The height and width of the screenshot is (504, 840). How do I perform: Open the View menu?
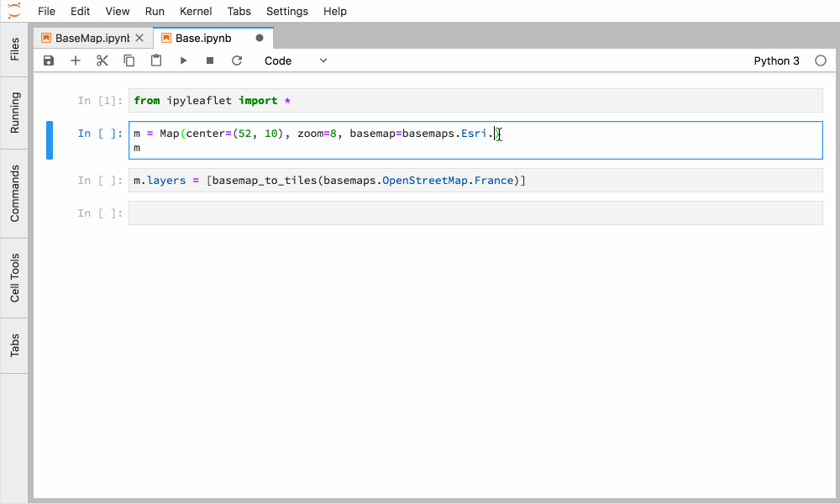point(118,11)
